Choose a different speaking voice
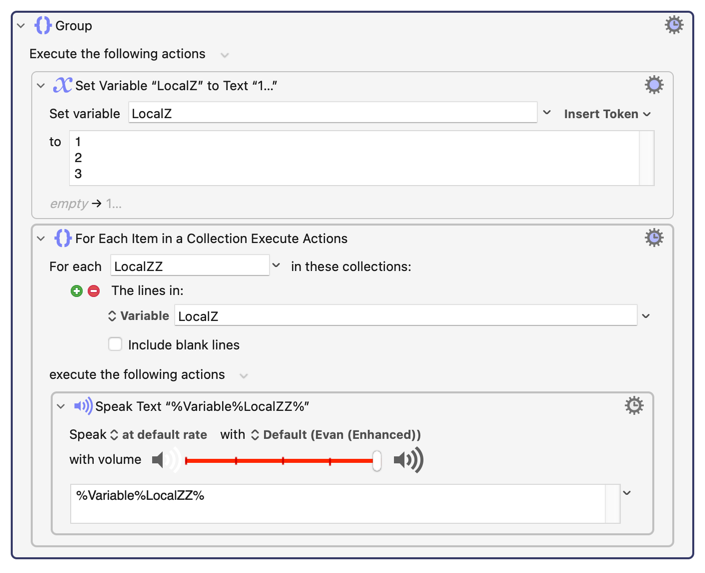 coord(336,435)
